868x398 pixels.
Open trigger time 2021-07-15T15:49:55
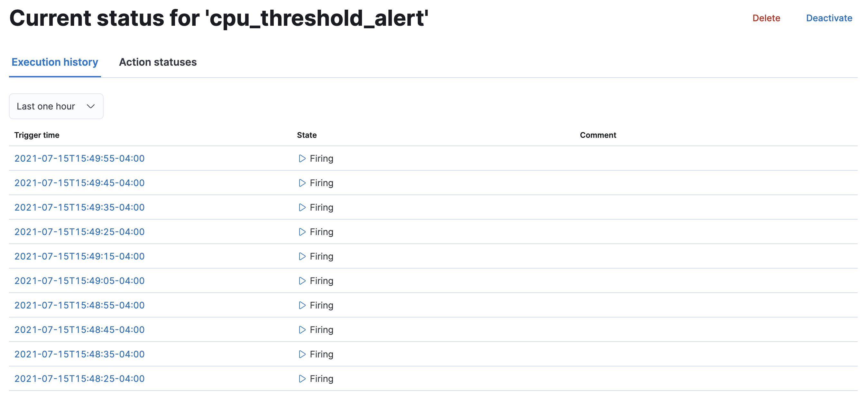[x=80, y=158]
